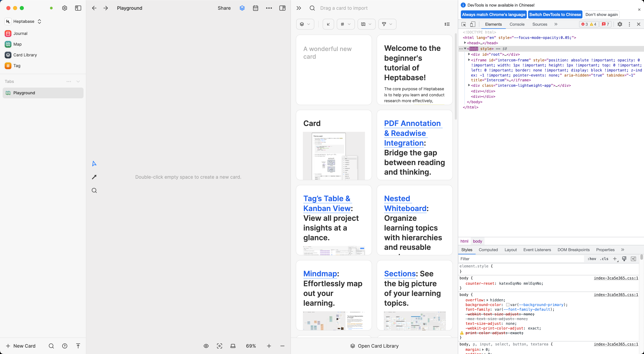Screen dimensions: 644x354
Task: Click 'A wonderful new card' card
Action: tap(334, 70)
